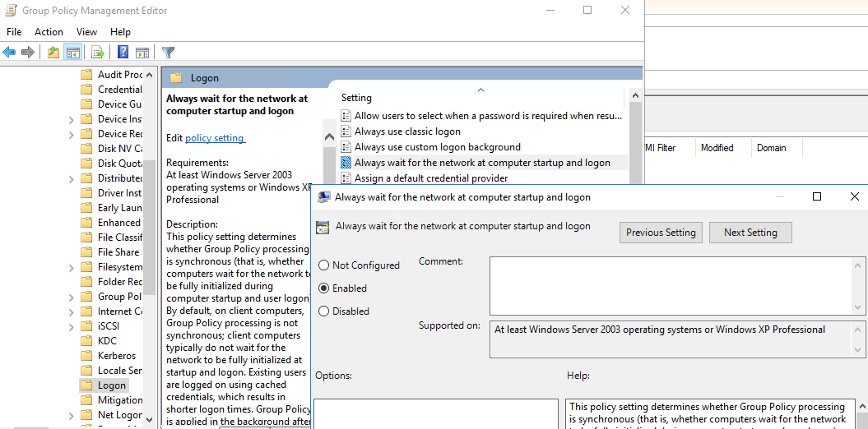Open the File menu
This screenshot has width=868, height=429.
14,32
